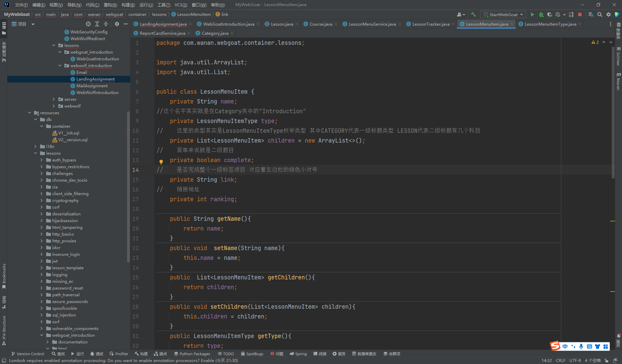
Task: Open the translate tool icon
Action: pyautogui.click(x=591, y=14)
